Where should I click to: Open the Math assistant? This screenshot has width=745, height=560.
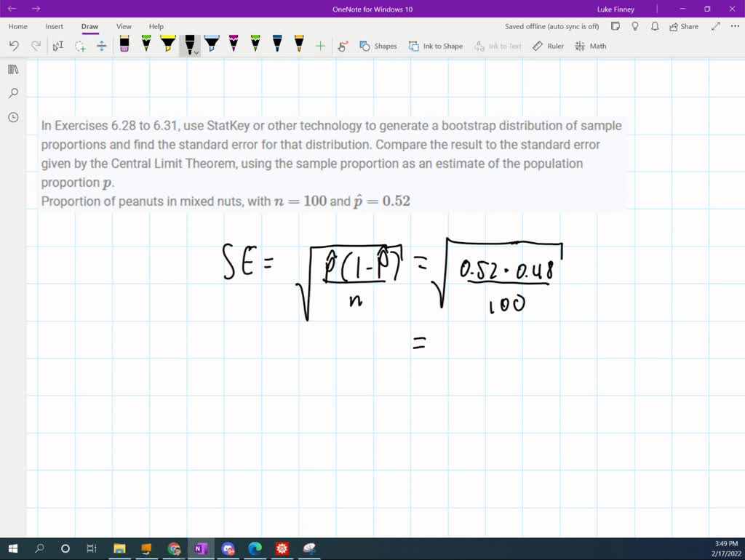tap(591, 46)
